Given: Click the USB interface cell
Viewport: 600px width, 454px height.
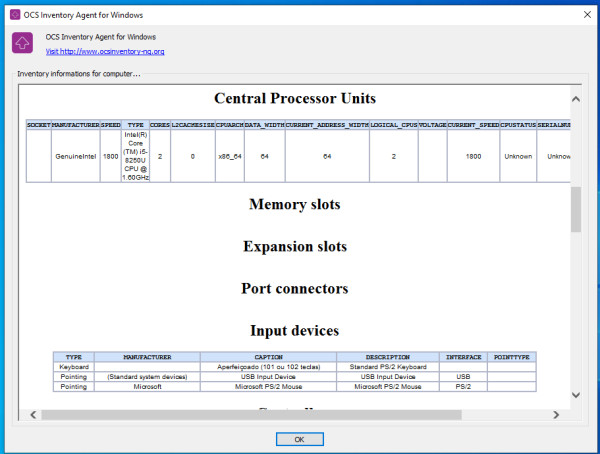Looking at the screenshot, I should click(463, 377).
